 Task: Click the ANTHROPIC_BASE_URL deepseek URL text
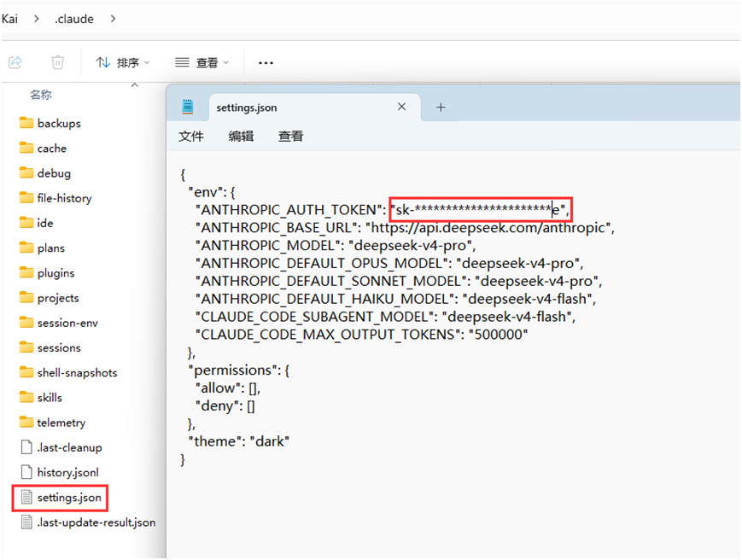click(488, 227)
